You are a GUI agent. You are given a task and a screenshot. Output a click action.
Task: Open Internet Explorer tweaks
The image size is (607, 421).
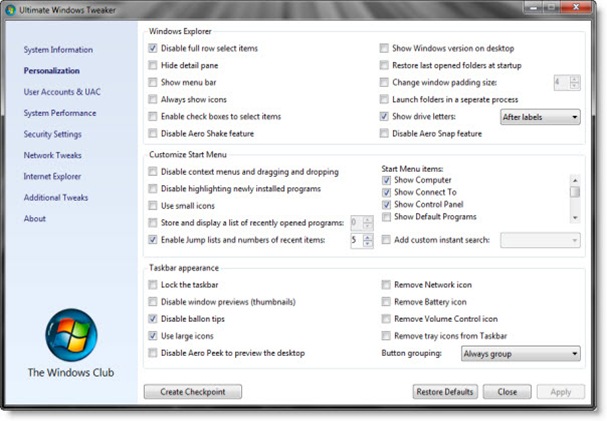pyautogui.click(x=52, y=176)
